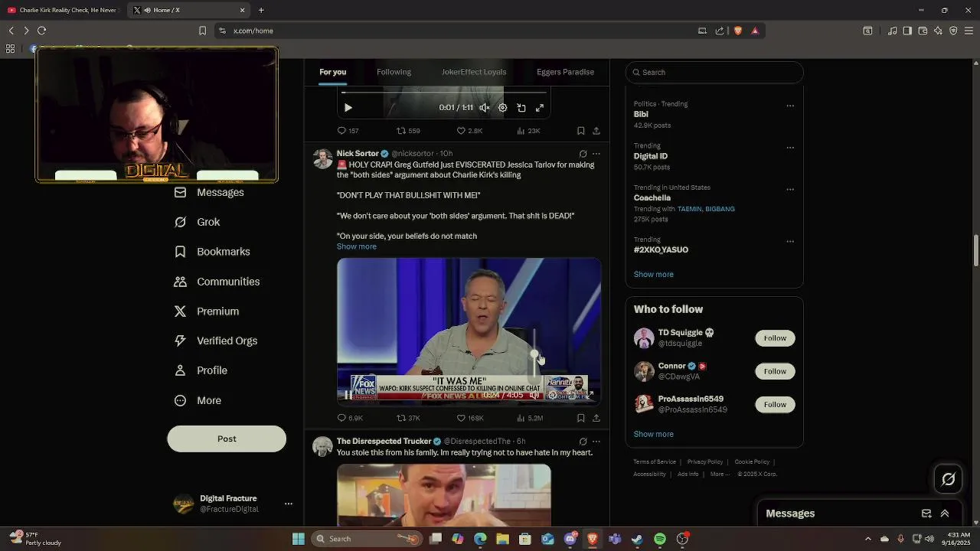This screenshot has height=551, width=980.
Task: Open Grok action on Nick Sortor's post
Action: [x=583, y=154]
